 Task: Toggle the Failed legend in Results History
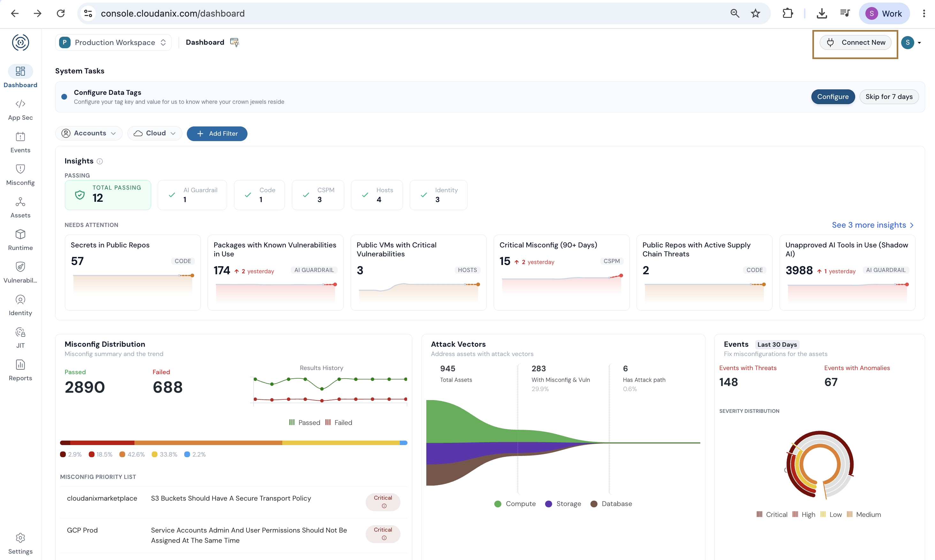click(338, 423)
